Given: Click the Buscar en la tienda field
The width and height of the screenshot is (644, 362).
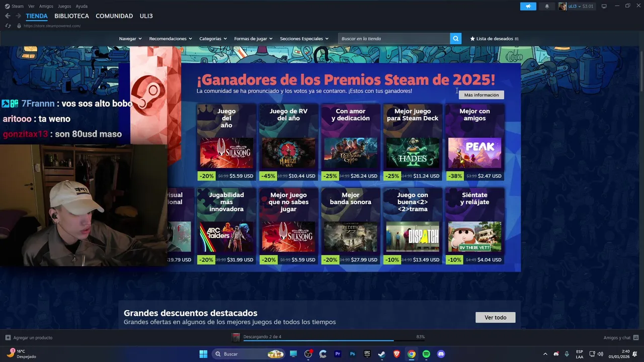Looking at the screenshot, I should [x=394, y=39].
